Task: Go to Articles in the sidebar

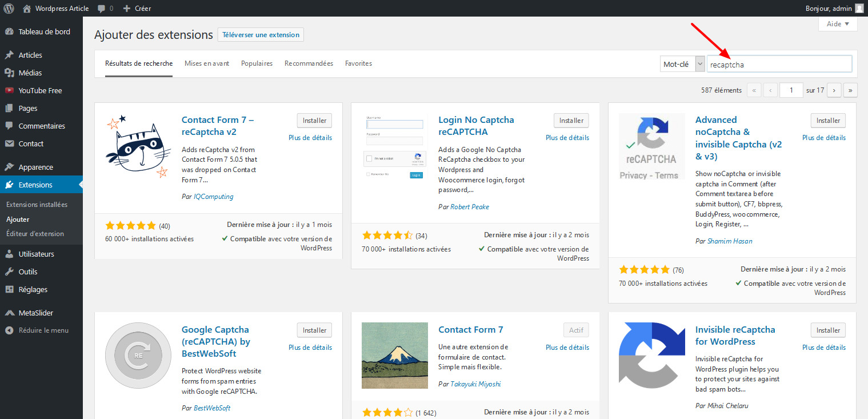Action: pos(41,55)
